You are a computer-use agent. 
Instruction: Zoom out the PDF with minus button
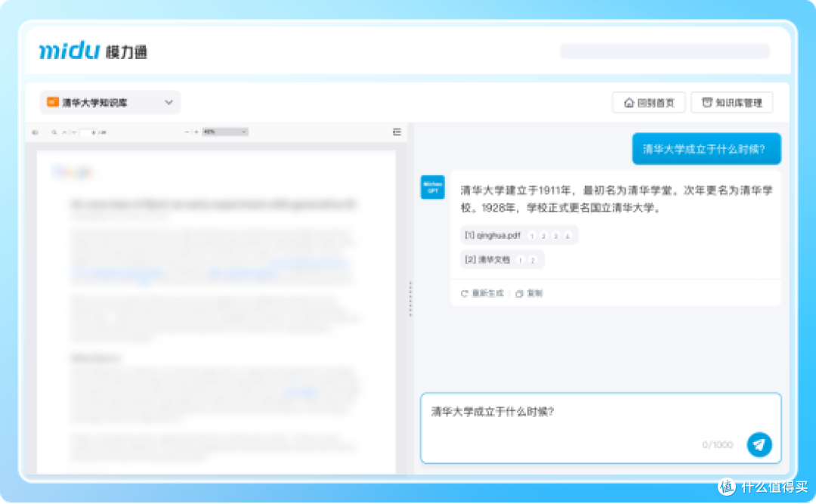(x=187, y=131)
